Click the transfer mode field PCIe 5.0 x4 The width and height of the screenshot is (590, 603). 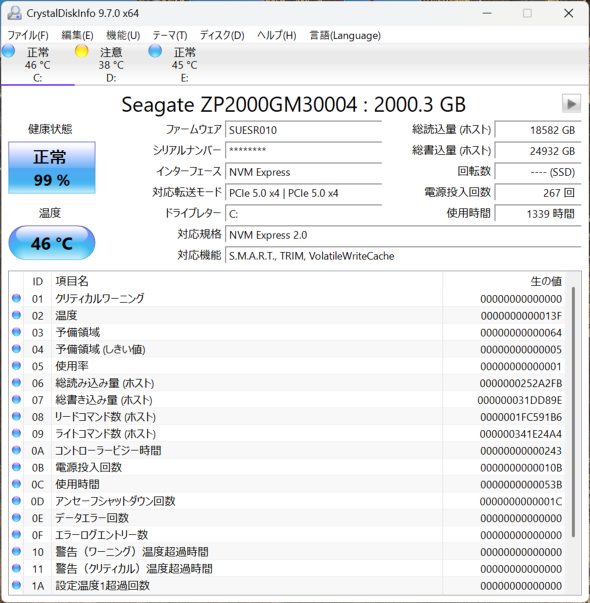pyautogui.click(x=303, y=193)
